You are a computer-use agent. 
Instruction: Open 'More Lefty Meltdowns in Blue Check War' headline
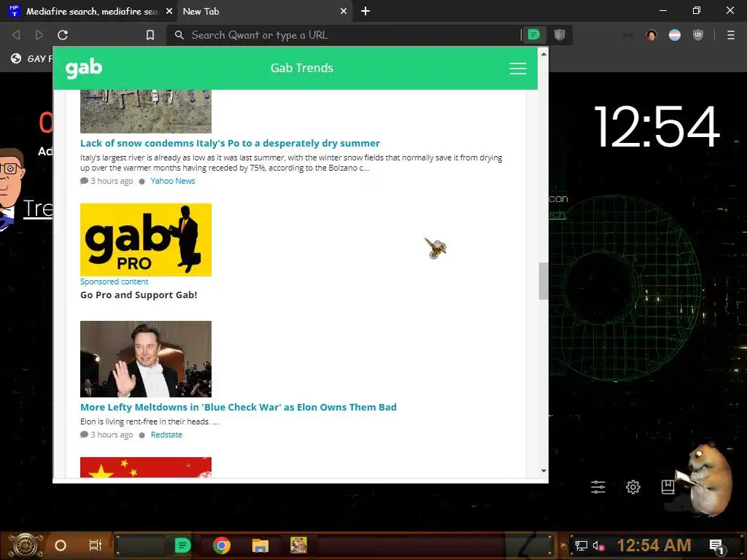pyautogui.click(x=239, y=407)
